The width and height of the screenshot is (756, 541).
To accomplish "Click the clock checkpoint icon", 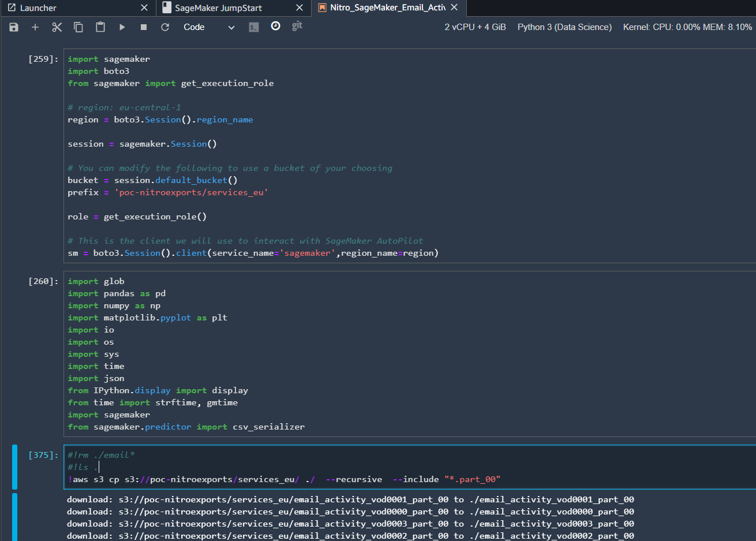I will click(x=276, y=26).
